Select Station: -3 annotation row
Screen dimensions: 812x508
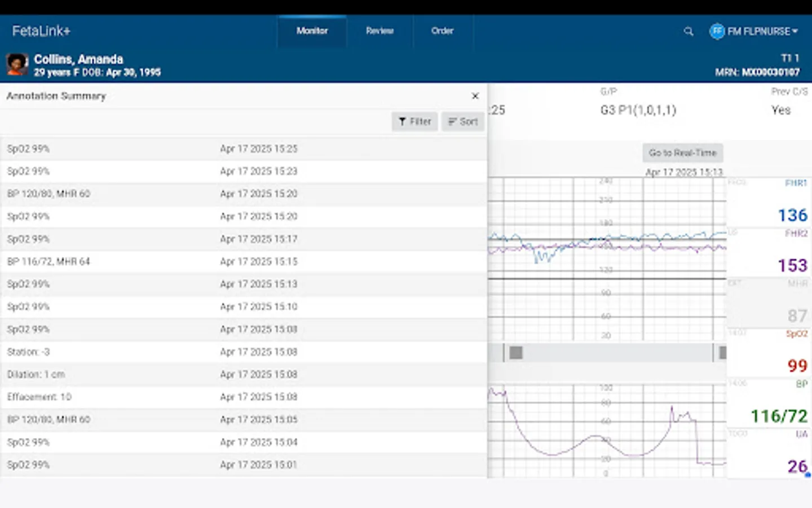tap(244, 352)
